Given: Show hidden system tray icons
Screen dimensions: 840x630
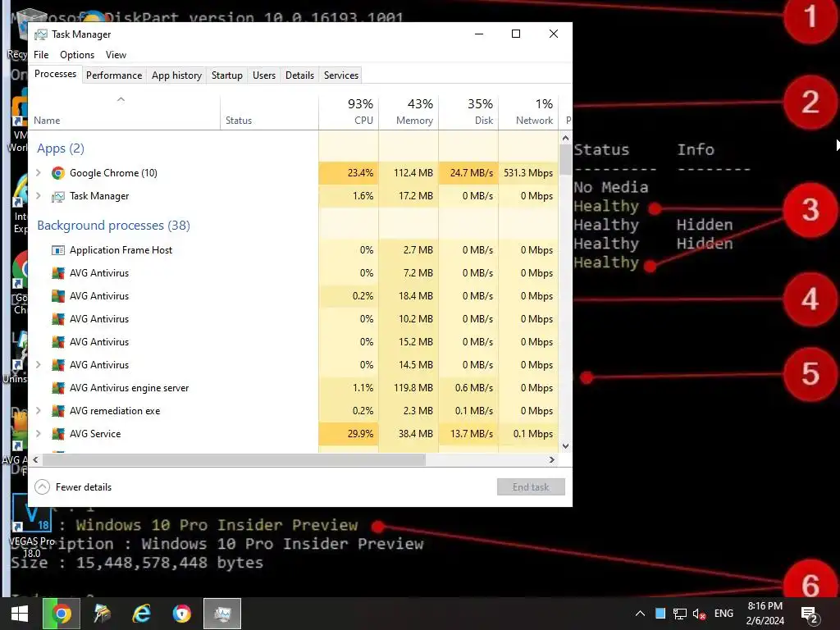Looking at the screenshot, I should (x=640, y=614).
